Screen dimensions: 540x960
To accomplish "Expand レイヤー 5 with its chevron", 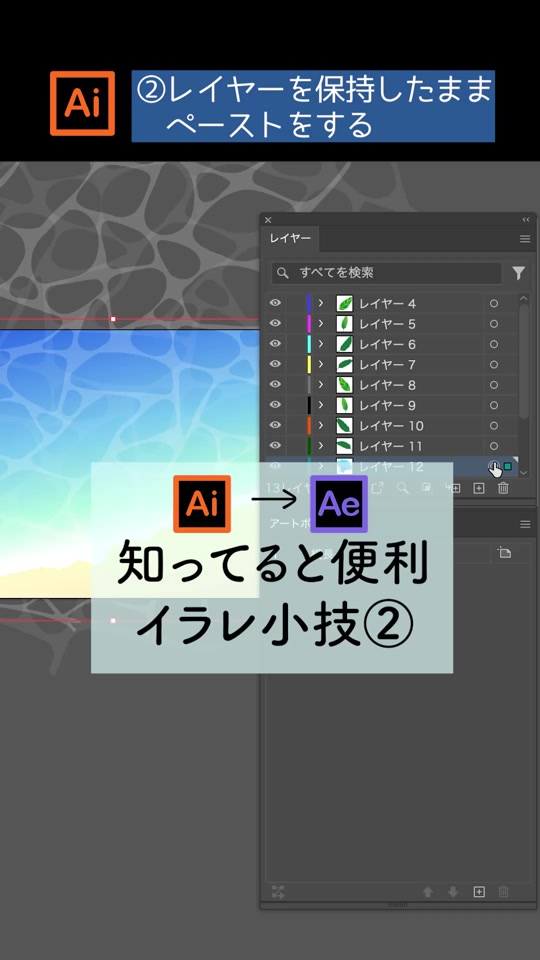I will coord(321,323).
